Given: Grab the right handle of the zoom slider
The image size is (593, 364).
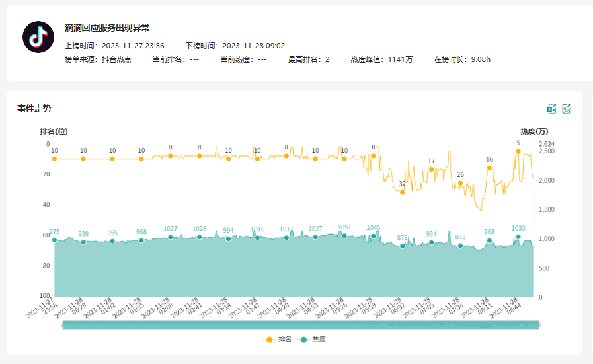Looking at the screenshot, I should click(x=539, y=324).
